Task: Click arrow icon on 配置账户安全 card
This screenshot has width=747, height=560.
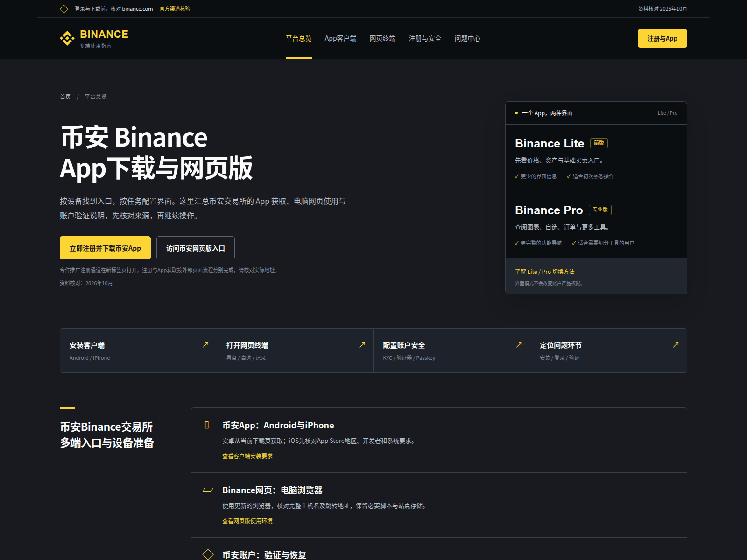Action: [x=519, y=344]
